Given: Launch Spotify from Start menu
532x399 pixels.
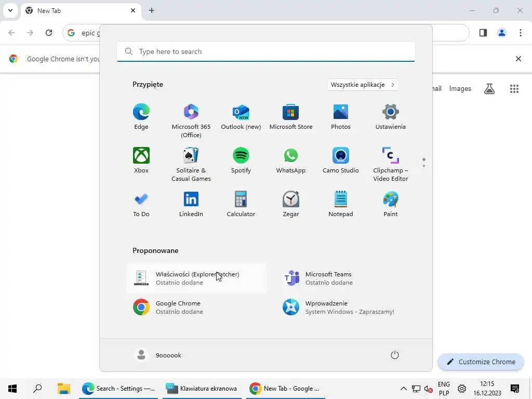Looking at the screenshot, I should pyautogui.click(x=241, y=161).
